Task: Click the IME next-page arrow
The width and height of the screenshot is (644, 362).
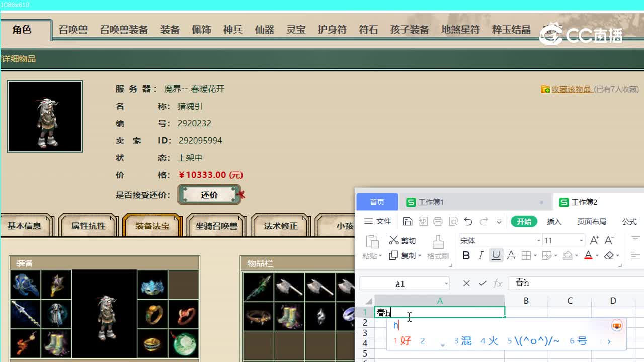Action: tap(609, 341)
